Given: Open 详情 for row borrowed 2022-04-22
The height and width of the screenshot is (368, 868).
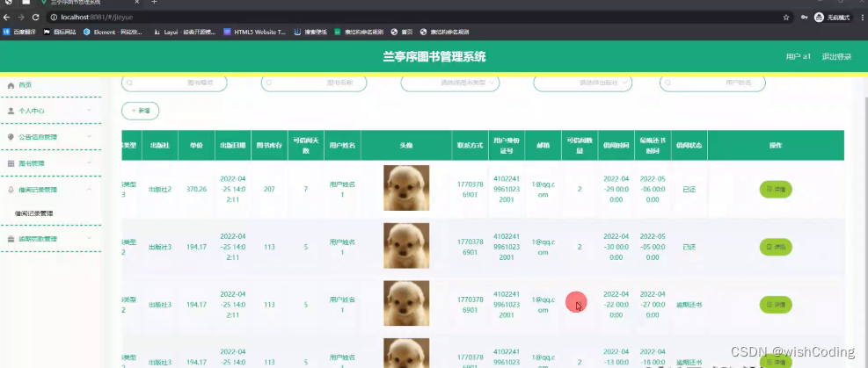Looking at the screenshot, I should pyautogui.click(x=776, y=305).
